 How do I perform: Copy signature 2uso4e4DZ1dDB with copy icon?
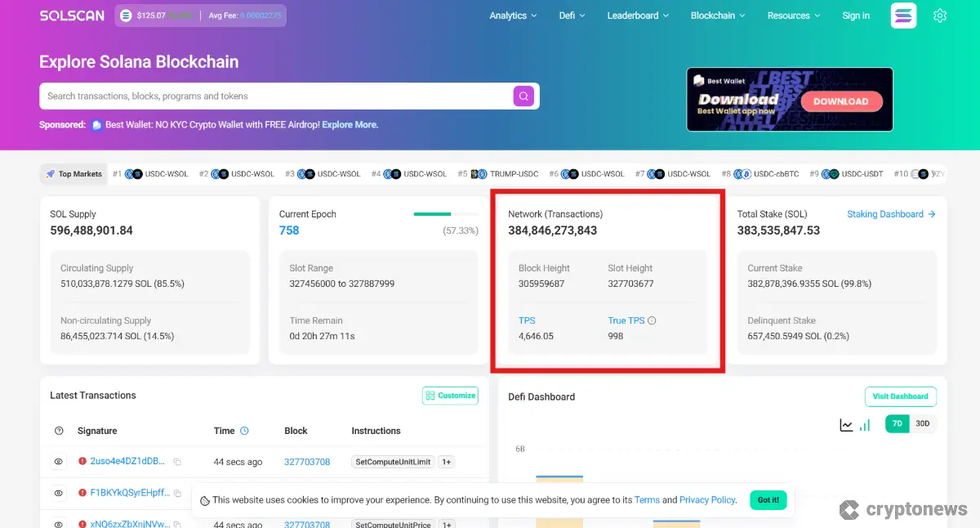point(177,462)
